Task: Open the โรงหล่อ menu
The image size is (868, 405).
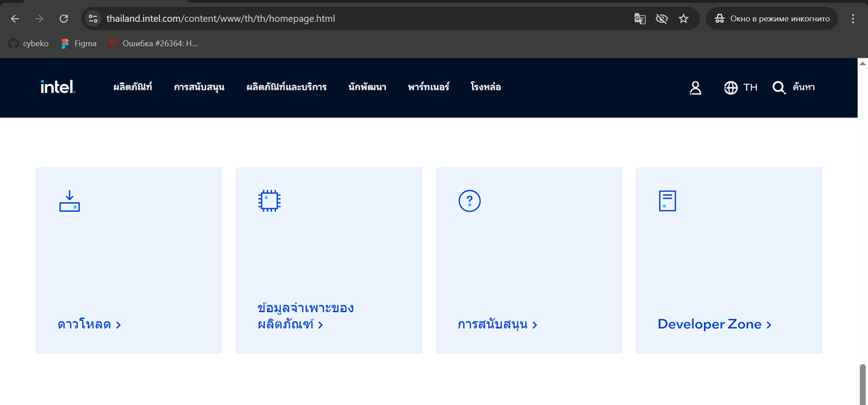Action: click(486, 87)
